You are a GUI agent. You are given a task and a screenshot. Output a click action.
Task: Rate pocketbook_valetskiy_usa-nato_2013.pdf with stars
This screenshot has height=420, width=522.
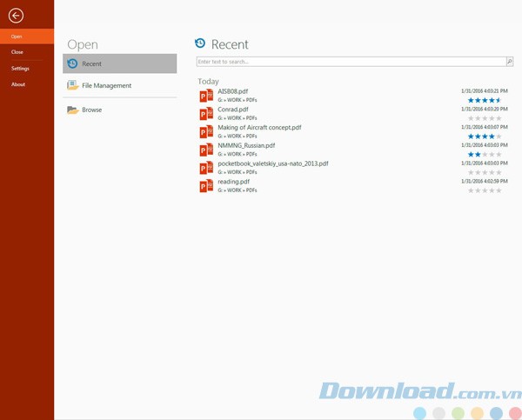pyautogui.click(x=485, y=172)
